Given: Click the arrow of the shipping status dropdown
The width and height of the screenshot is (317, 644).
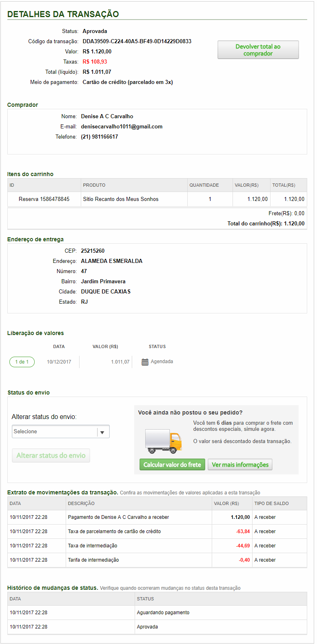Looking at the screenshot, I should 102,432.
